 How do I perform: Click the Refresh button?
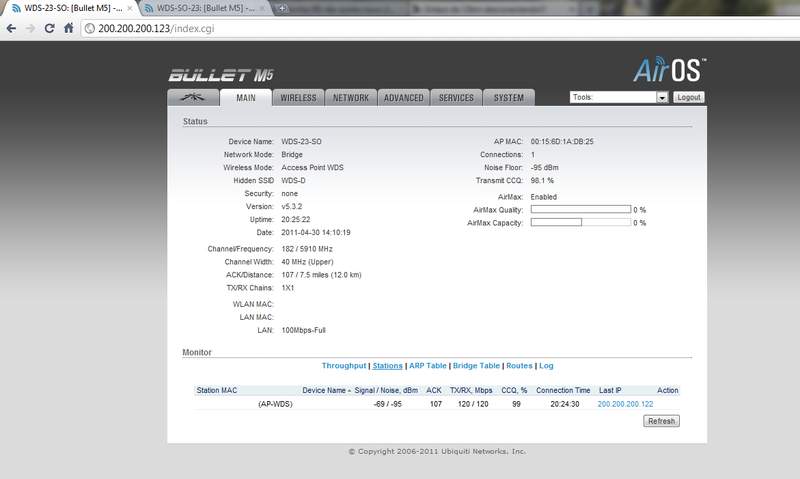661,421
